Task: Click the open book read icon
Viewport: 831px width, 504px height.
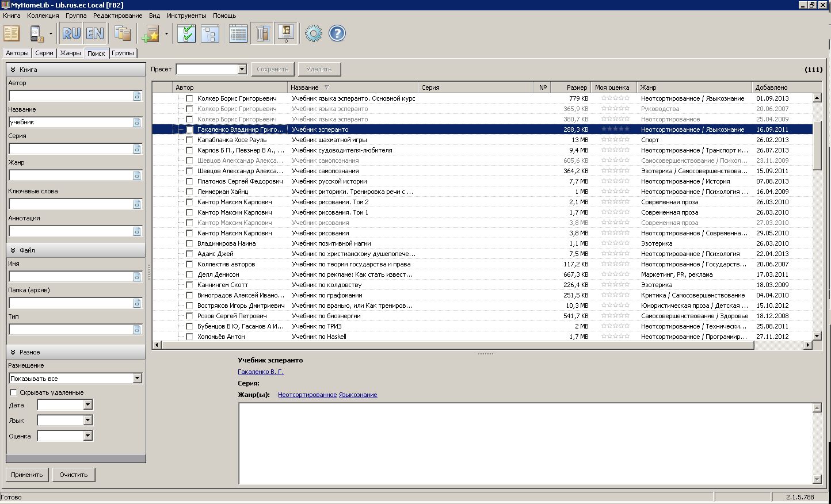Action: coord(12,33)
